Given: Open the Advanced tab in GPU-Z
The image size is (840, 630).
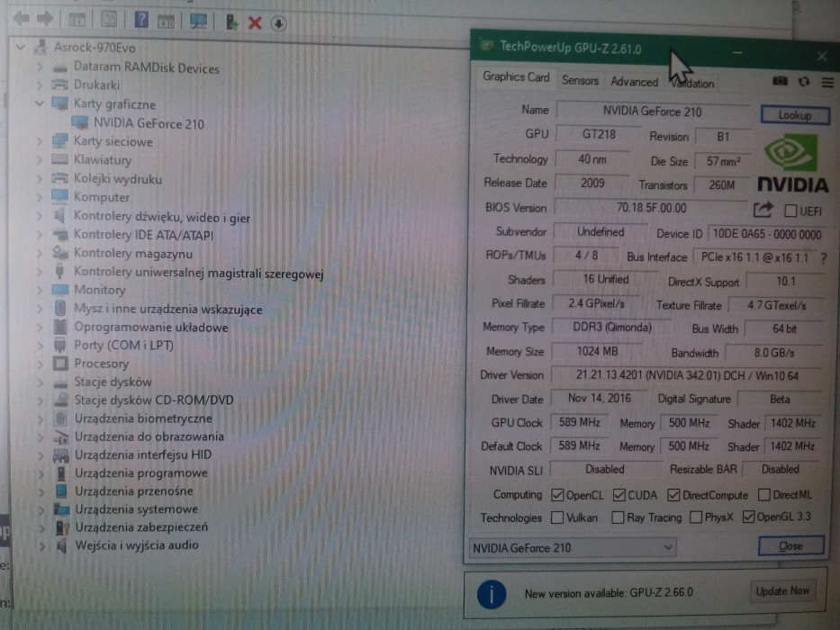Looking at the screenshot, I should pyautogui.click(x=635, y=81).
